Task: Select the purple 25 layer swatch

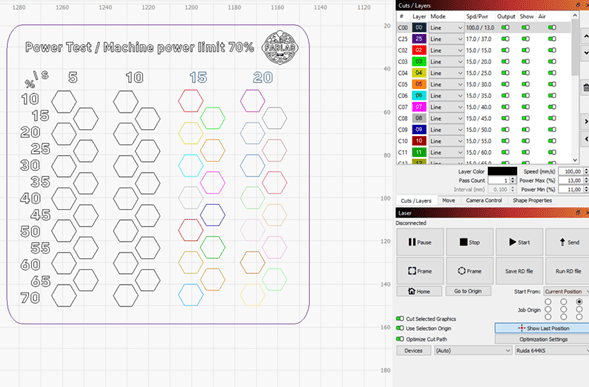Action: (x=419, y=39)
